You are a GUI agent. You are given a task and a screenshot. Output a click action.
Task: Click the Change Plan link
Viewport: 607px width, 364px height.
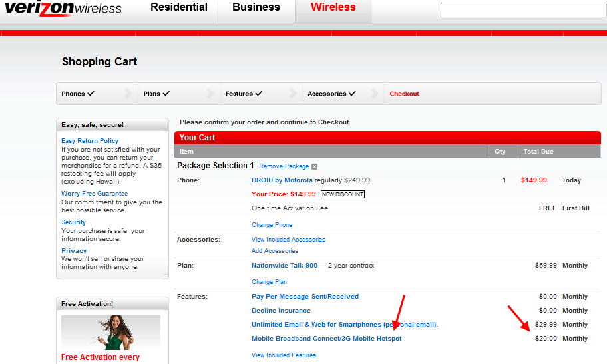[x=269, y=282]
